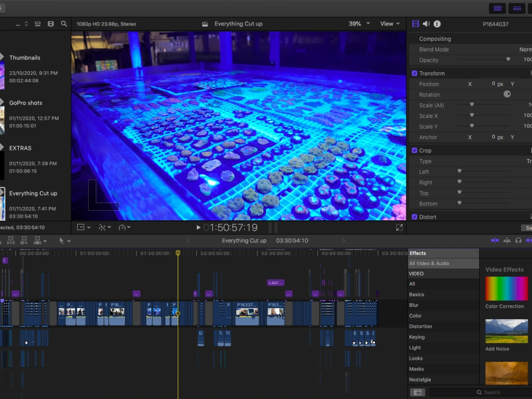Select All Video & Audio effects category
Image resolution: width=532 pixels, height=399 pixels.
pos(444,263)
